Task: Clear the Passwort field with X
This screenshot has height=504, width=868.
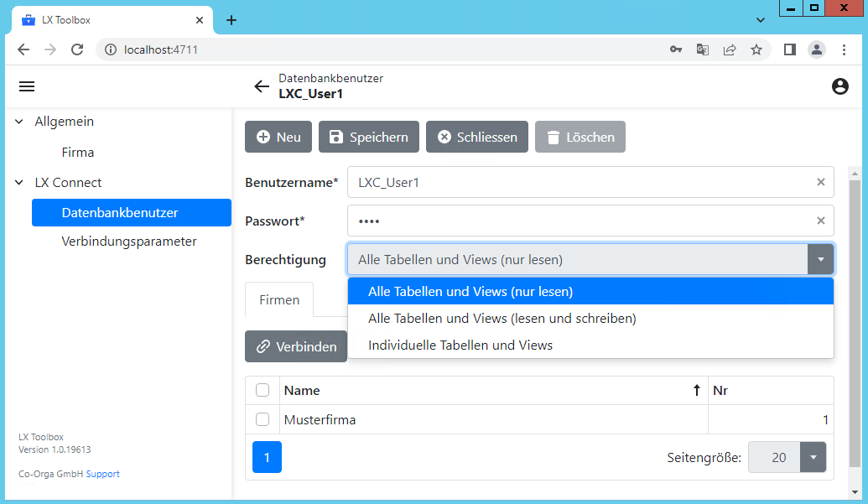Action: [x=821, y=221]
